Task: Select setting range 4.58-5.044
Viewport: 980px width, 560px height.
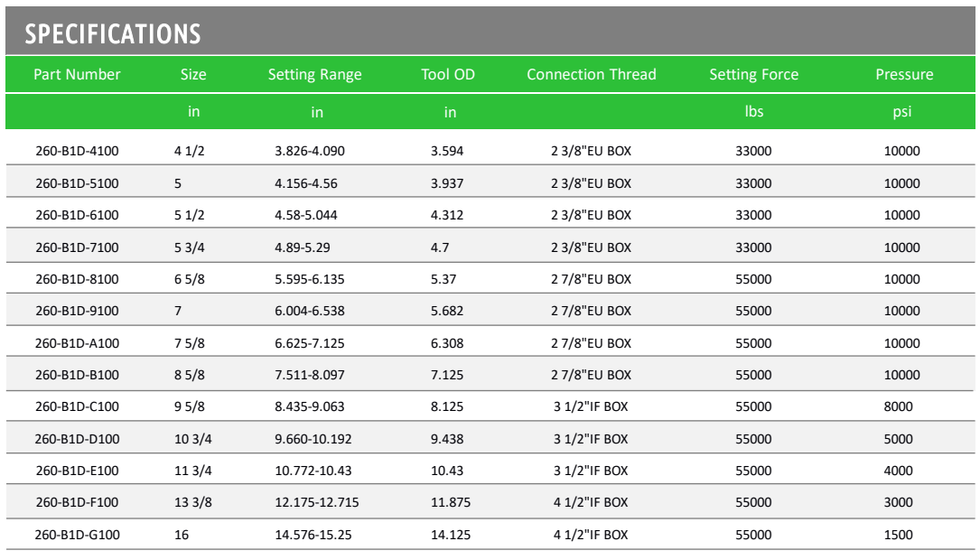Action: pos(306,215)
